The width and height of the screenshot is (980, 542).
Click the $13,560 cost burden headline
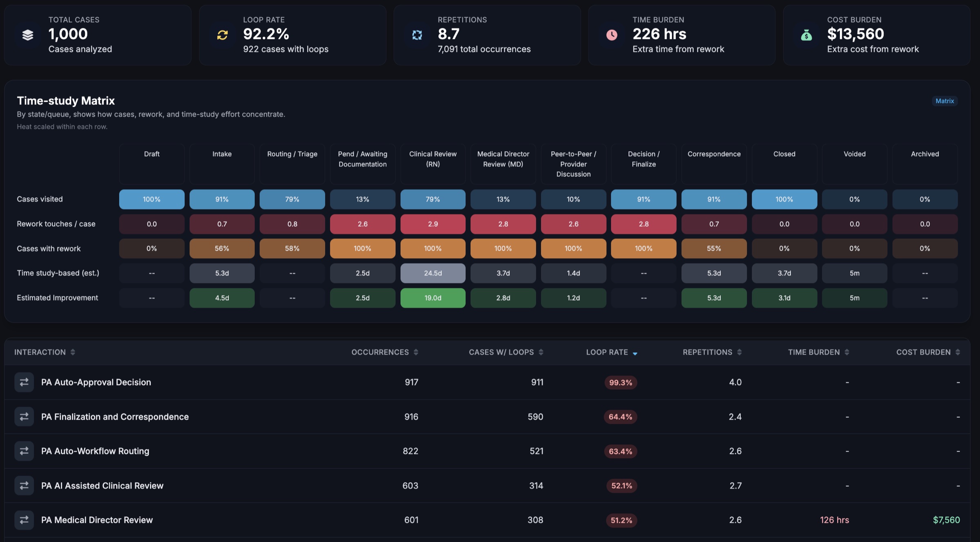[x=855, y=34]
